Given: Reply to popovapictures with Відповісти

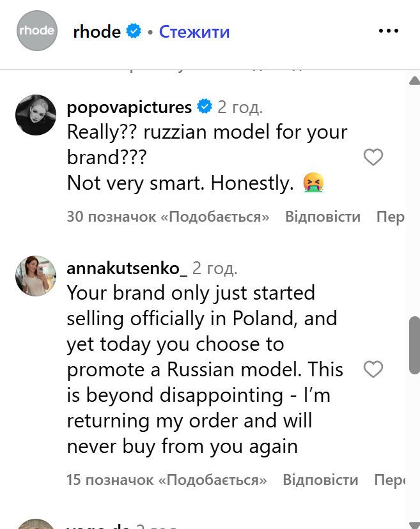Looking at the screenshot, I should 323,217.
